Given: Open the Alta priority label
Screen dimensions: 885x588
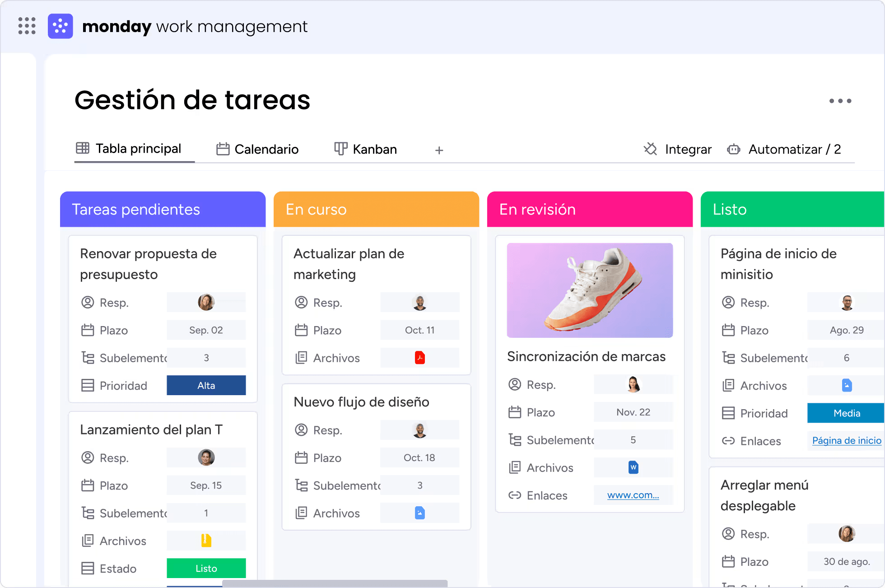Looking at the screenshot, I should (206, 385).
